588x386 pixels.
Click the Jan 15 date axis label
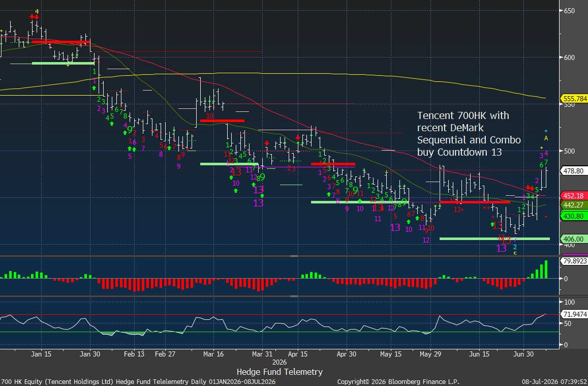click(41, 354)
